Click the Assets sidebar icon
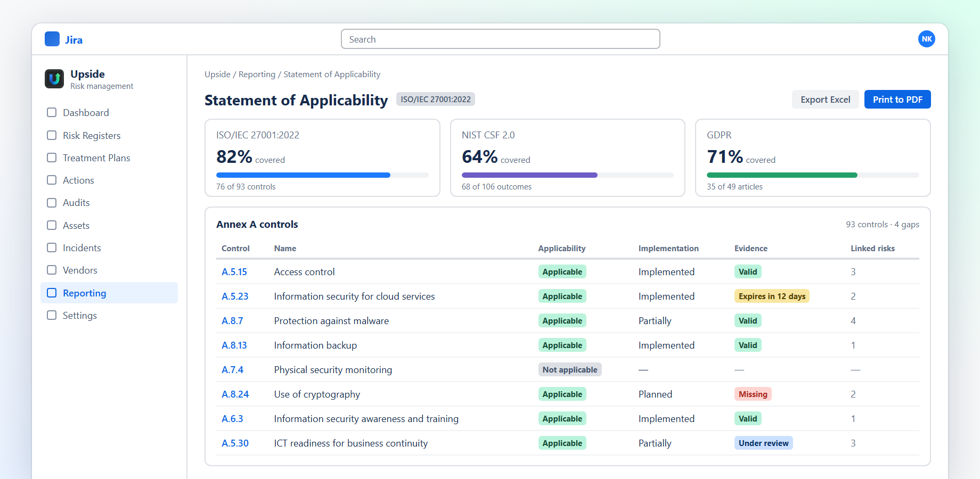 (52, 225)
